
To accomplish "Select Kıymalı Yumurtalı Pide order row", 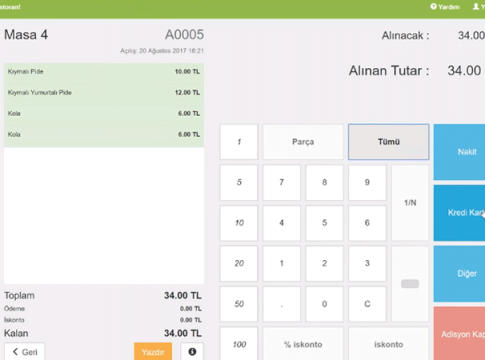I will coord(104,93).
